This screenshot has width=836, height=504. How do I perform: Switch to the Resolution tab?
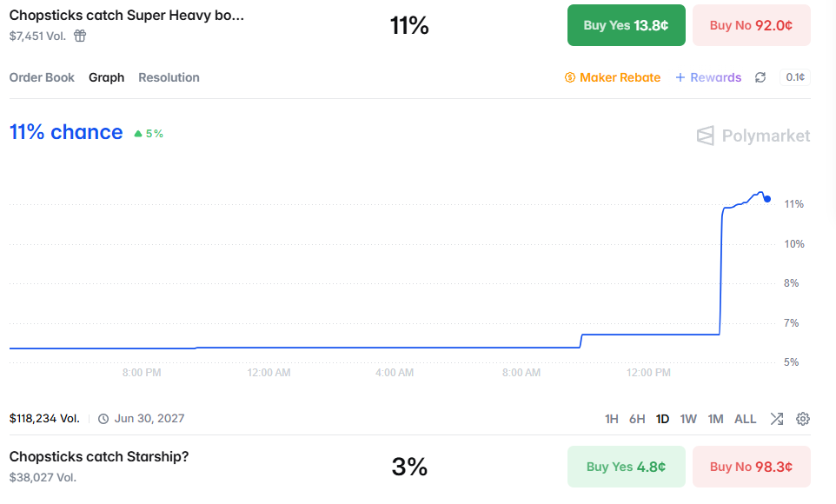169,77
